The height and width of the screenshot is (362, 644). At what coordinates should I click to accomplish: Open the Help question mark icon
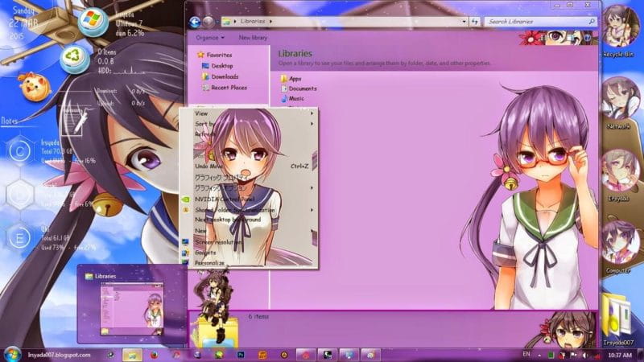tap(588, 38)
